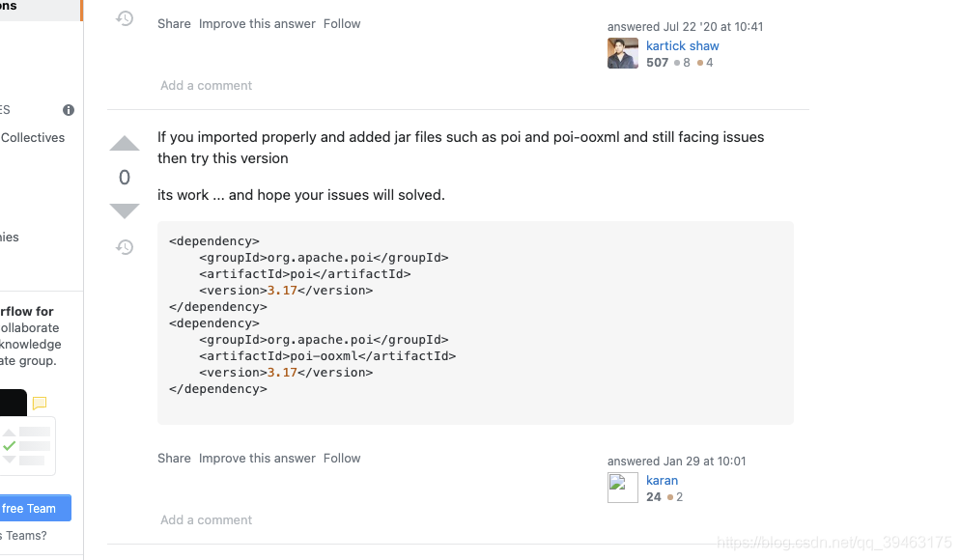
Task: Click kartick shaw's profile avatar
Action: tap(623, 53)
